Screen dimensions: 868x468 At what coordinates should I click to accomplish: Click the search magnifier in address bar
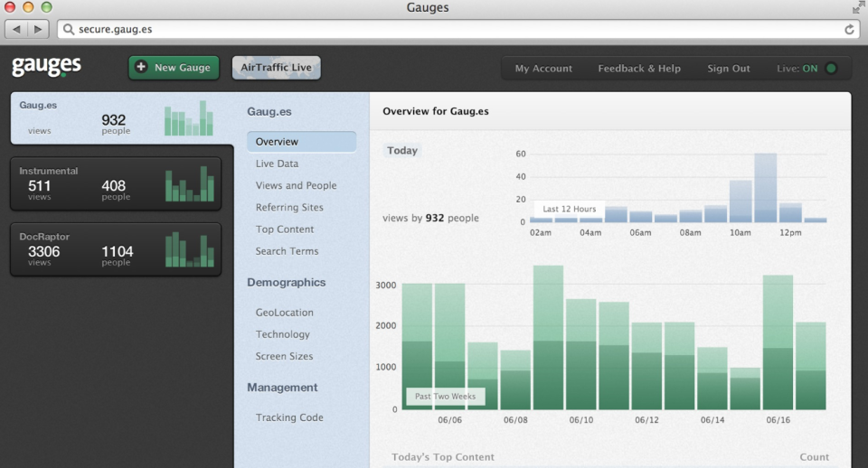tap(68, 29)
